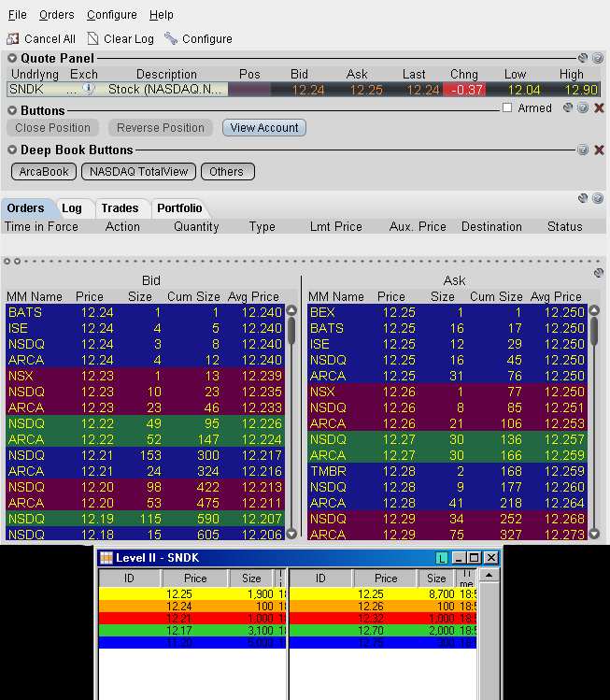Screen dimensions: 610x700
Task: Click the 12.90 High value
Action: tap(580, 90)
